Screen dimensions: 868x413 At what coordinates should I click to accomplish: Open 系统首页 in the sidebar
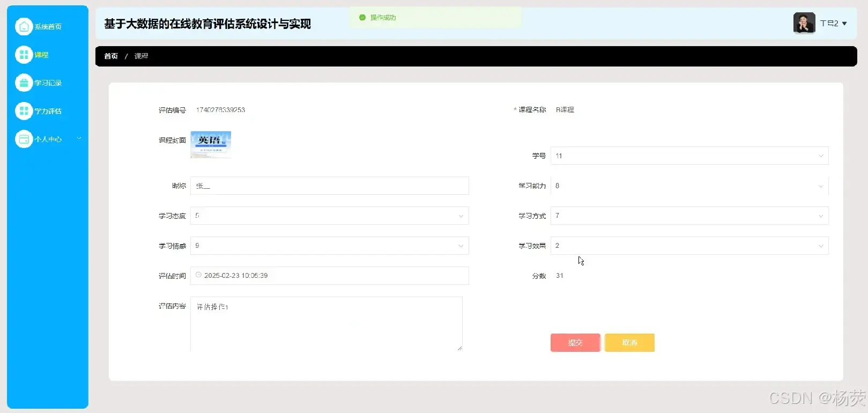(47, 26)
